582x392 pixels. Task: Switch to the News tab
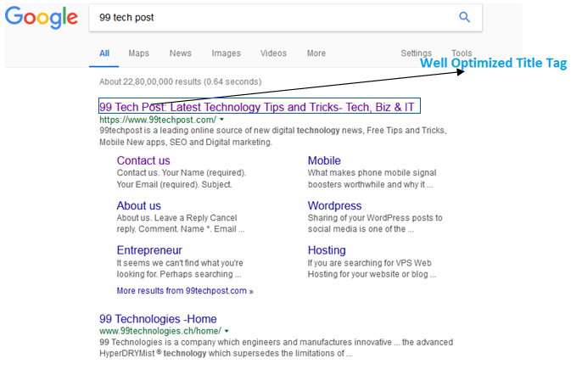tap(181, 53)
